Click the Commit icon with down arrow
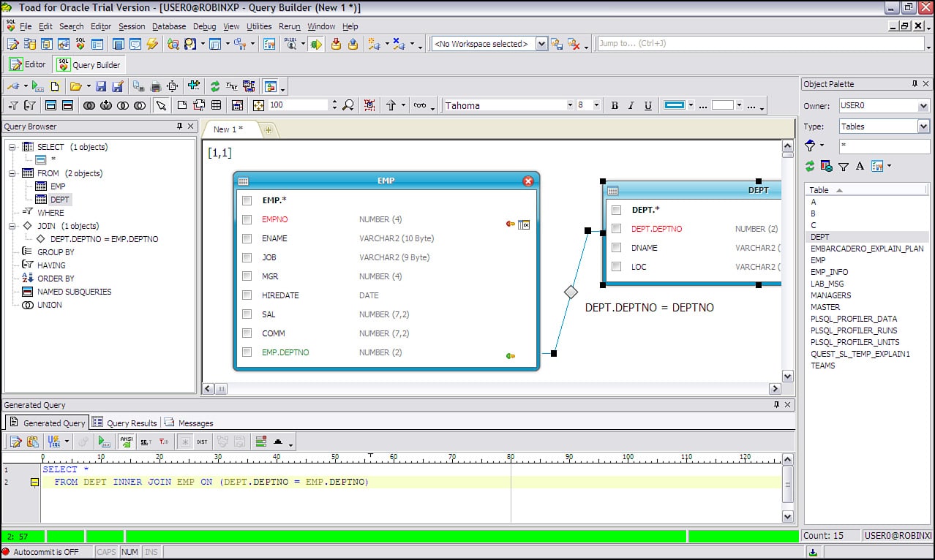The image size is (935, 560). coord(336,44)
